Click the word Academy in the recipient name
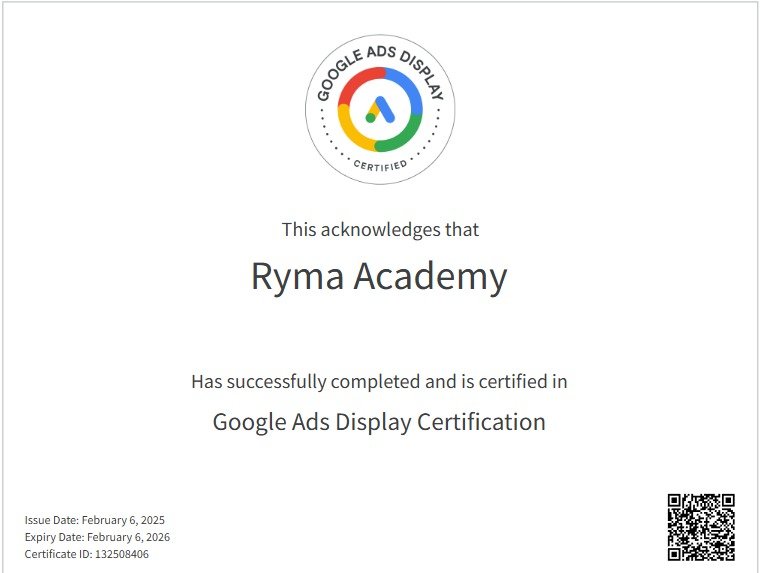This screenshot has width=761, height=573. pyautogui.click(x=431, y=277)
